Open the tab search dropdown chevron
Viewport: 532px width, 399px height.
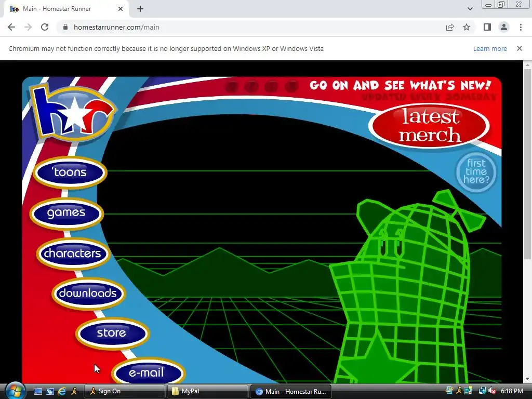click(470, 9)
